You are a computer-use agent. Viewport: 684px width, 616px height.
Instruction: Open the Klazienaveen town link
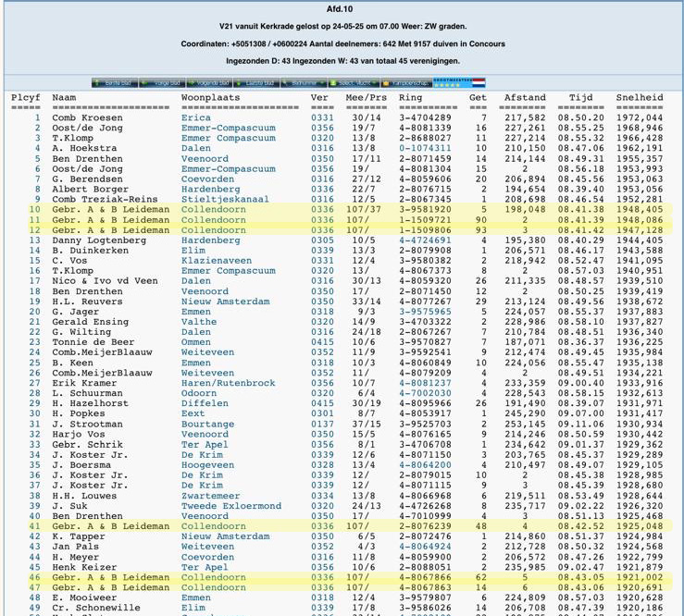[x=217, y=260]
